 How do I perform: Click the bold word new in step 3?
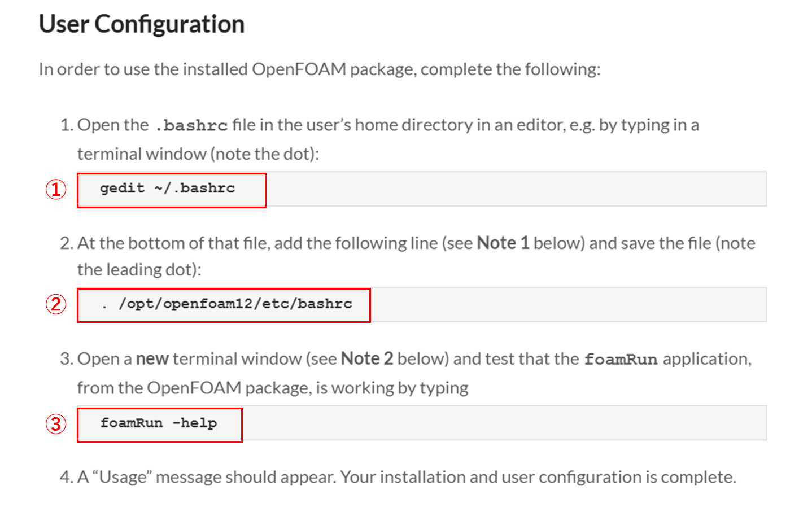coord(152,359)
